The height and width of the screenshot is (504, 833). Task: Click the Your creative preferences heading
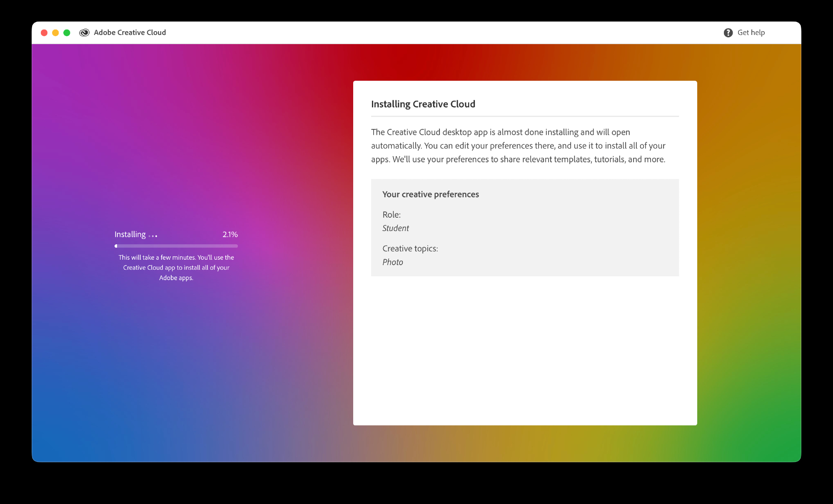point(430,194)
